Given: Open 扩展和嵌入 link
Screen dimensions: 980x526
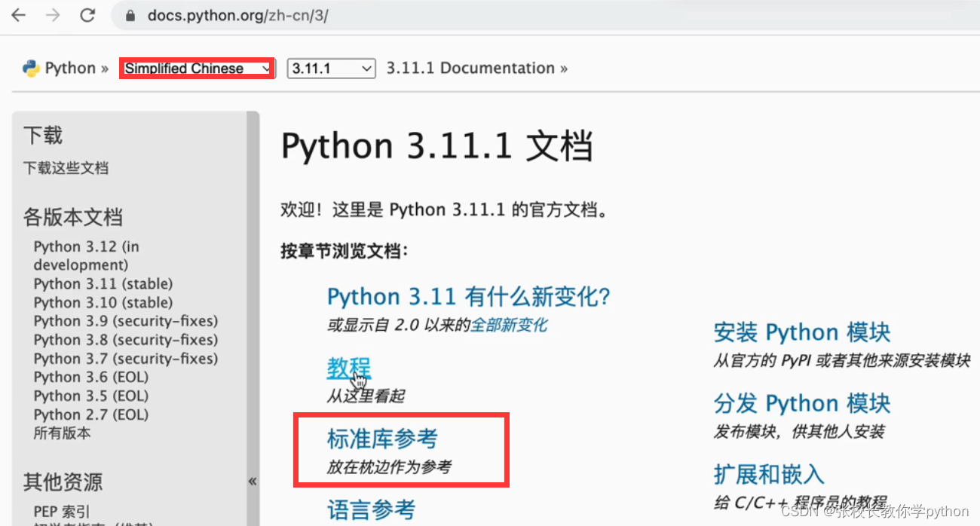Looking at the screenshot, I should click(x=769, y=474).
